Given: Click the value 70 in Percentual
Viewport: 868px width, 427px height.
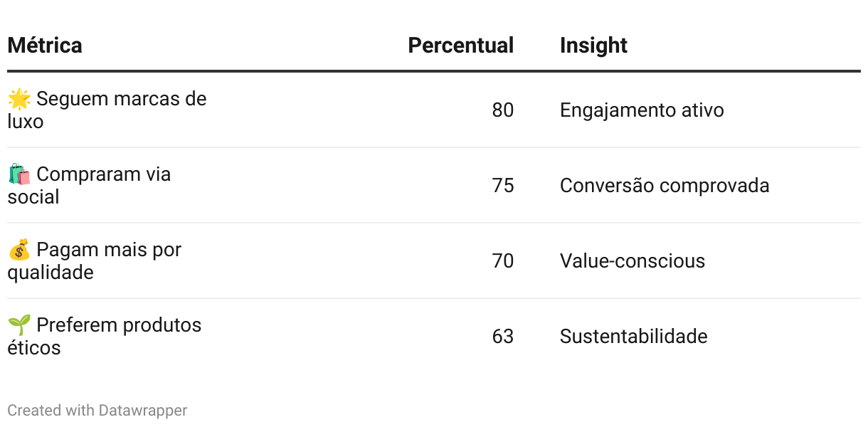Looking at the screenshot, I should pos(502,261).
